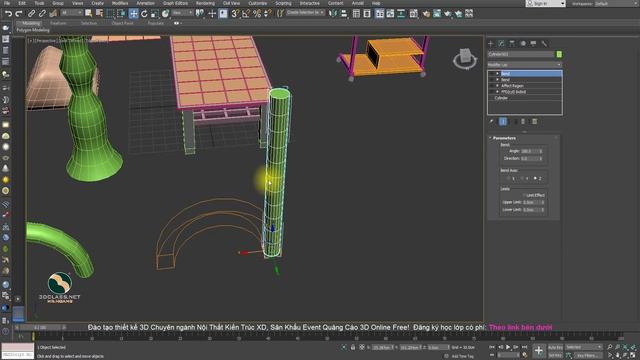Open the Edit menu

(22, 3)
